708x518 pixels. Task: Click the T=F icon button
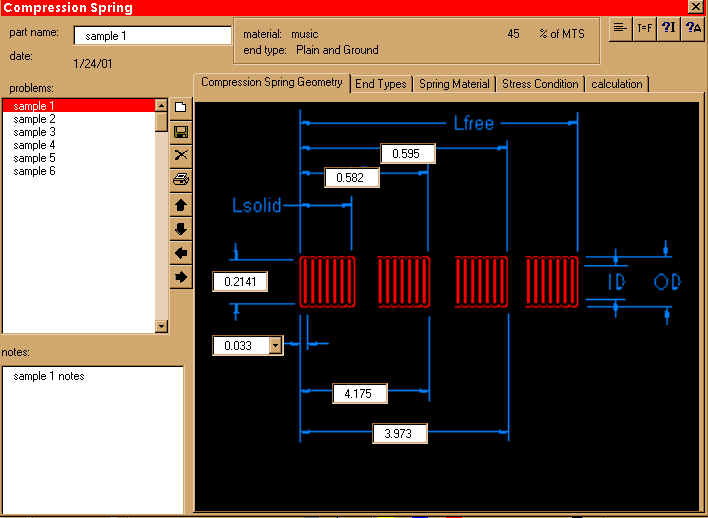[x=645, y=29]
